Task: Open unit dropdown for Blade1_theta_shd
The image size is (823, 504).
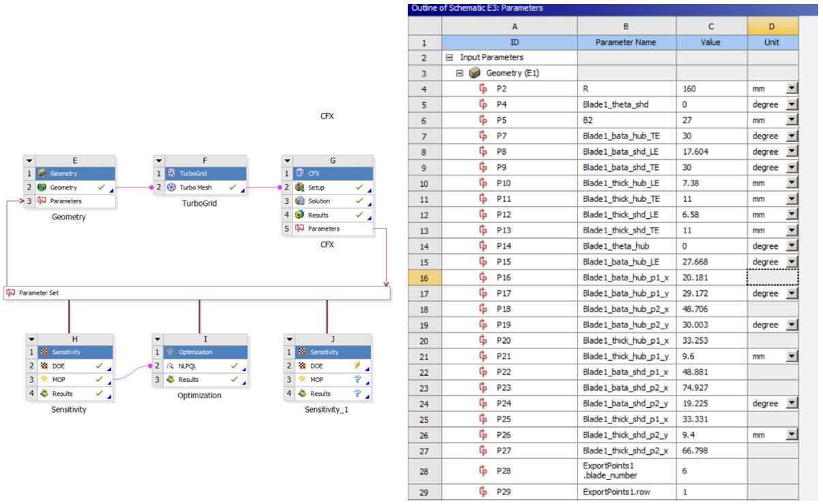Action: tap(791, 105)
